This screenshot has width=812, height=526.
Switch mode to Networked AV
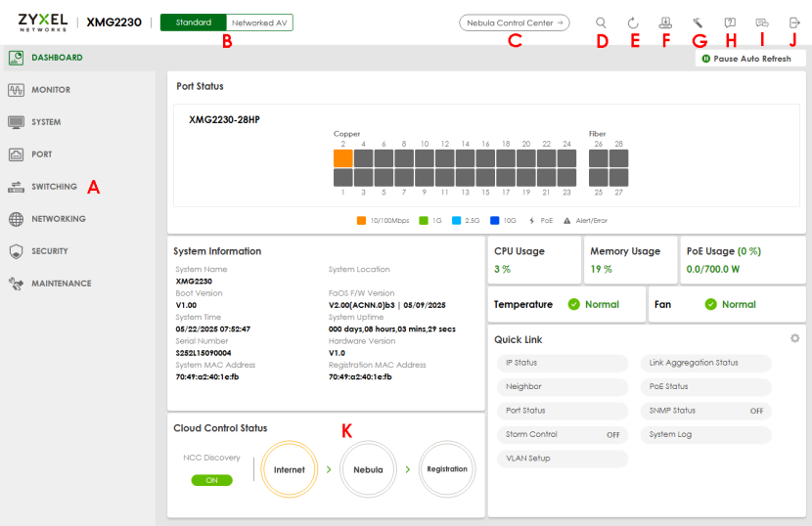click(x=259, y=22)
